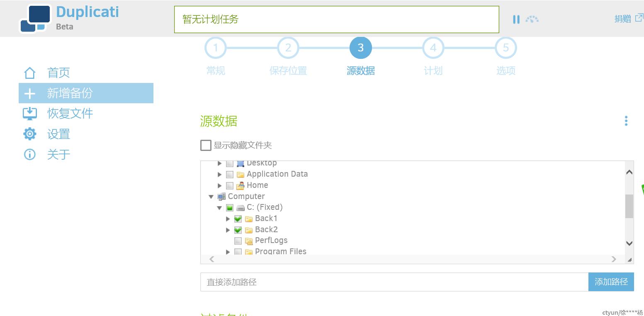Open the throttle speed gauge icon

tap(532, 19)
